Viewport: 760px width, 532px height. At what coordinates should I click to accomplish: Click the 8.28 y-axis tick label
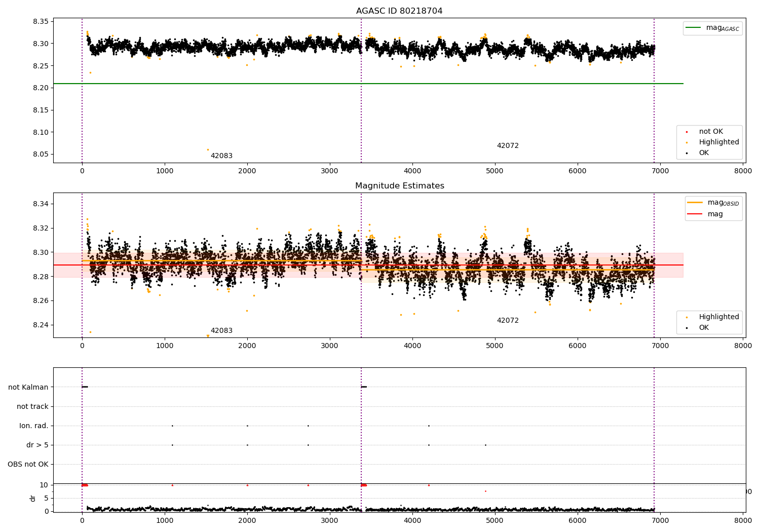41,277
